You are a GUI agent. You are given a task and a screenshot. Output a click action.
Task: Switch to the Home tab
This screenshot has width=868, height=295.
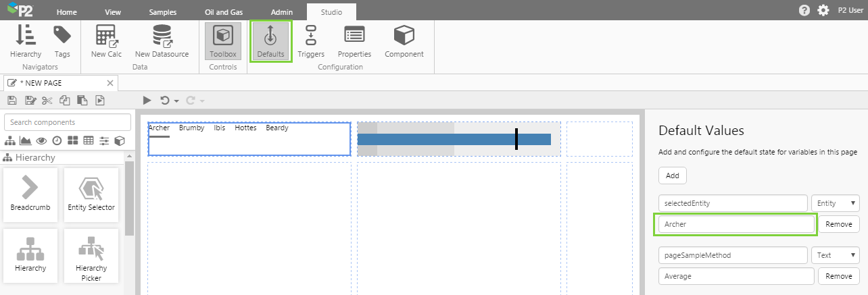[66, 12]
